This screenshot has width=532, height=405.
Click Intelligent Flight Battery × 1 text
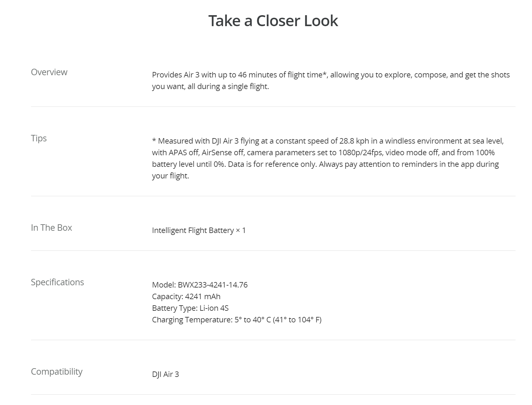pyautogui.click(x=199, y=230)
